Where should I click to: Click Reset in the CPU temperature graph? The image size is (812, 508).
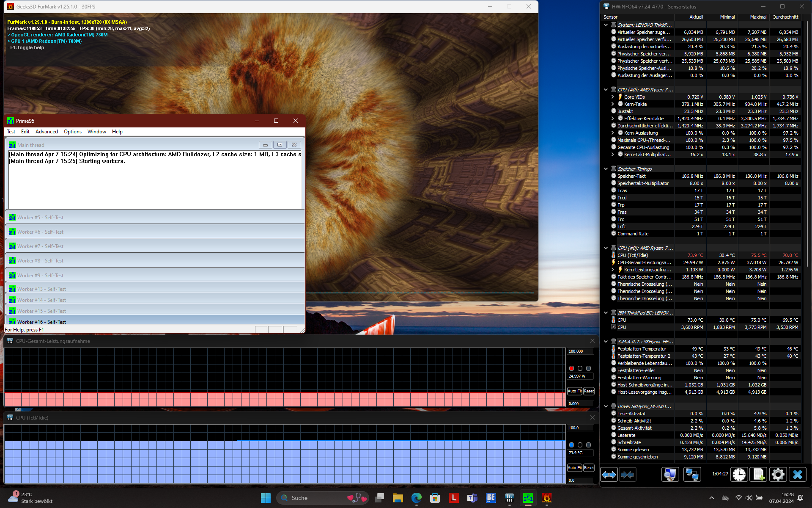[589, 468]
